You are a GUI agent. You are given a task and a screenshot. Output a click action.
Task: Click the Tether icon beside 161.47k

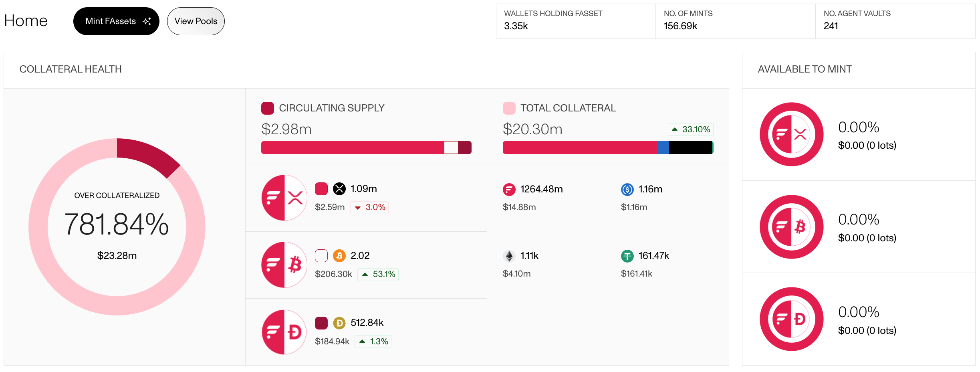click(x=627, y=256)
